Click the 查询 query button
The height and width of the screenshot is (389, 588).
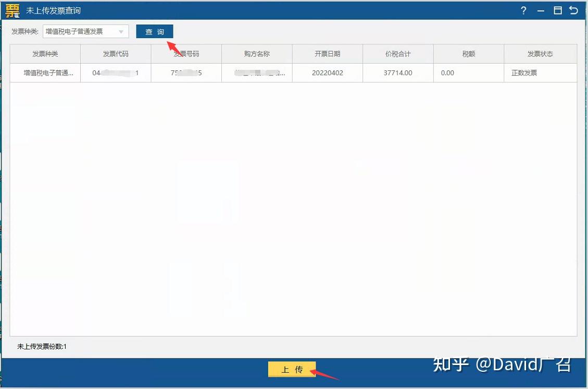(x=154, y=31)
